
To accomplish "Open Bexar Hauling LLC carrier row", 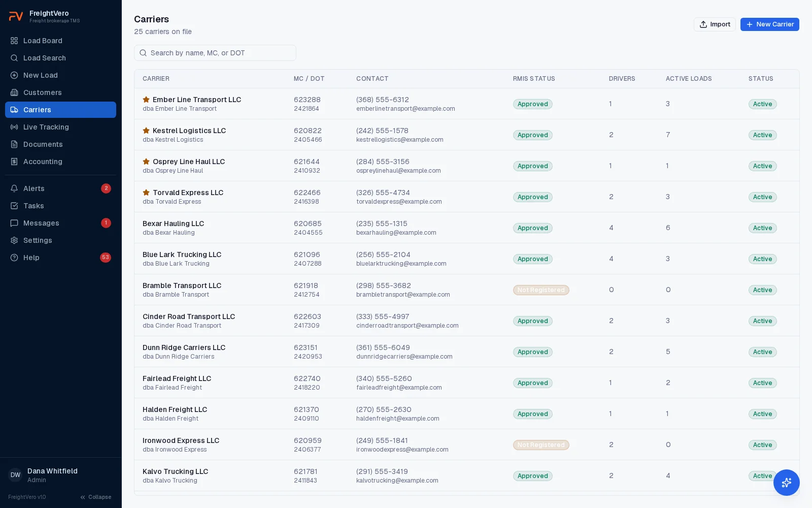I will [467, 228].
